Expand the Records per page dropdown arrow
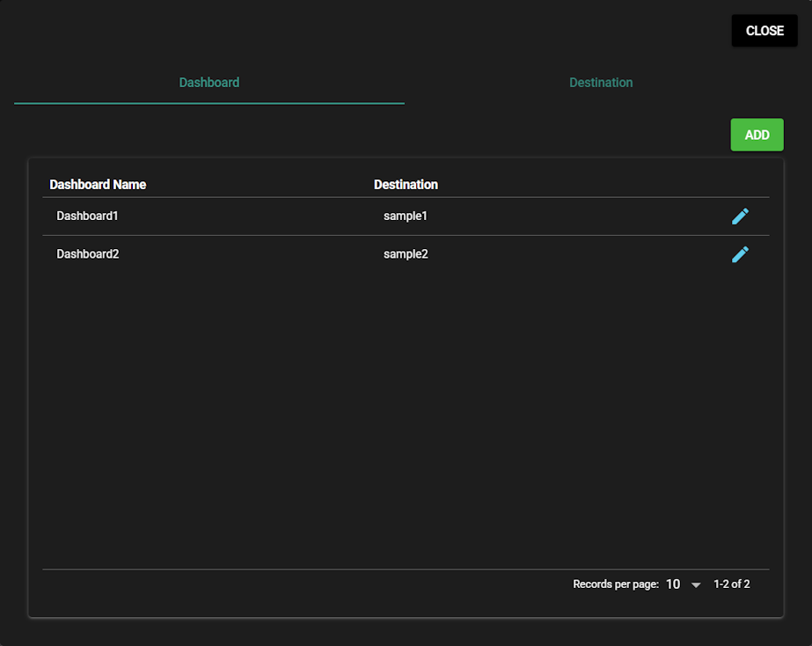 coord(696,584)
